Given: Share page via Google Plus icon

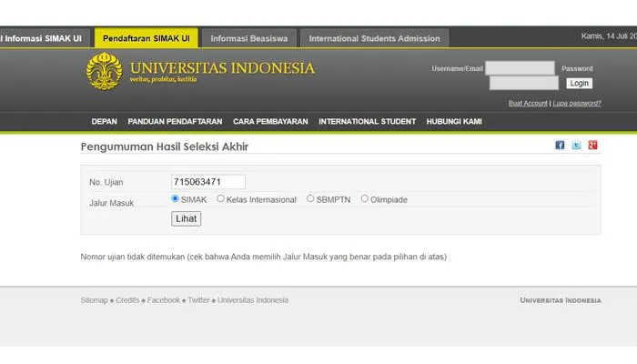Looking at the screenshot, I should [592, 145].
